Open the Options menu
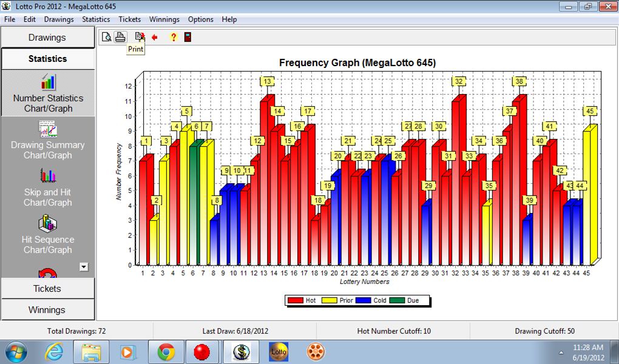This screenshot has height=364, width=619. point(200,19)
